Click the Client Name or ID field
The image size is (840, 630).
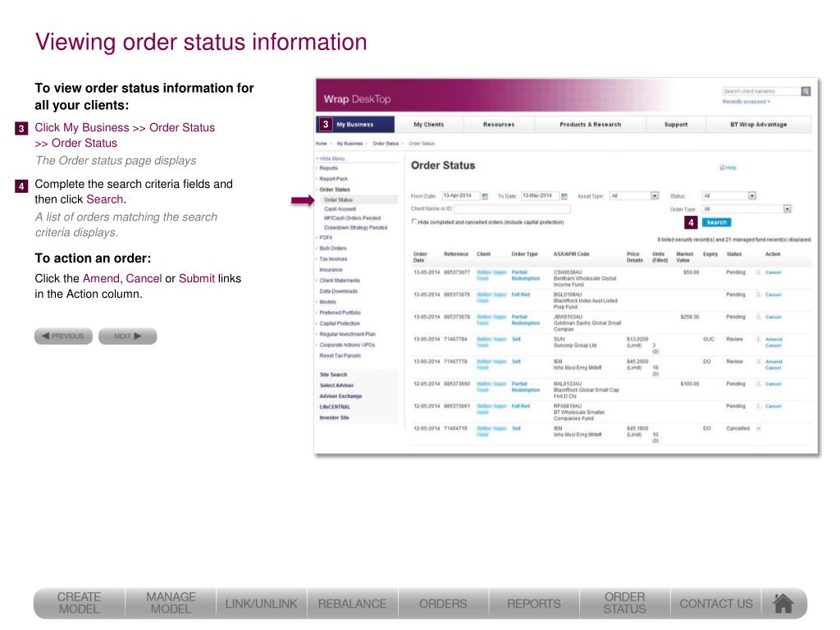pos(513,209)
